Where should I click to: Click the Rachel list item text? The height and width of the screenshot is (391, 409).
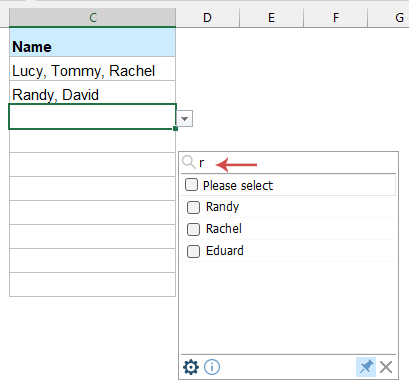(224, 229)
